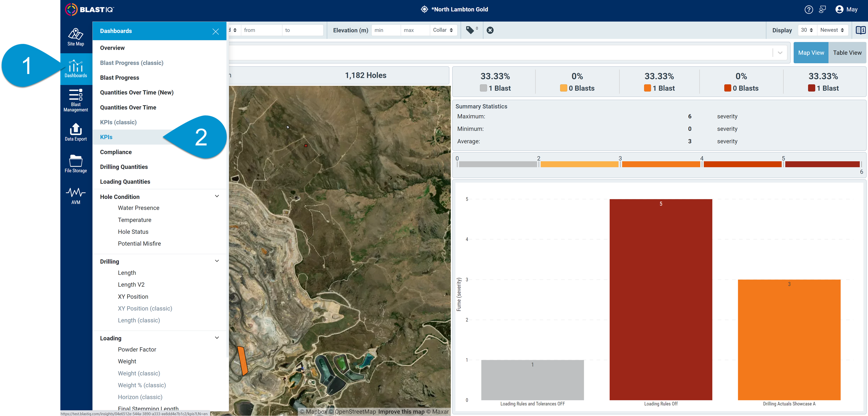This screenshot has width=868, height=416.
Task: Click the orange blast polygon on map
Action: (x=243, y=361)
